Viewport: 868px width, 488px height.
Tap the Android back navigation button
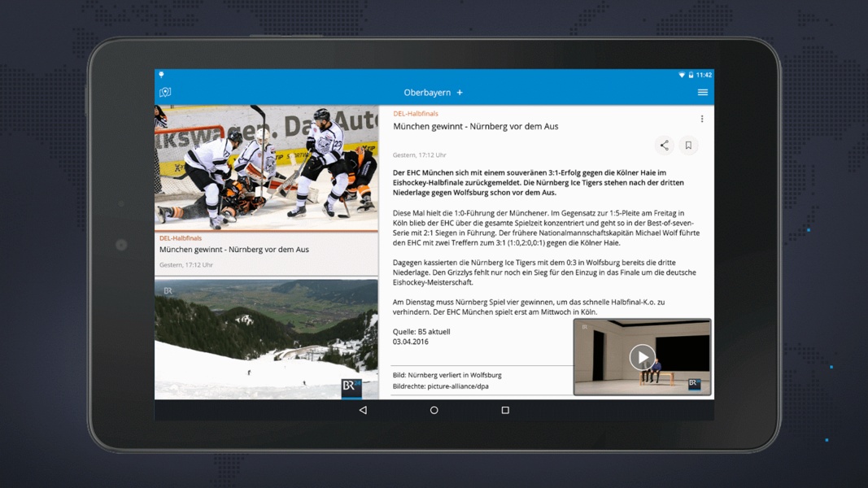pyautogui.click(x=363, y=410)
